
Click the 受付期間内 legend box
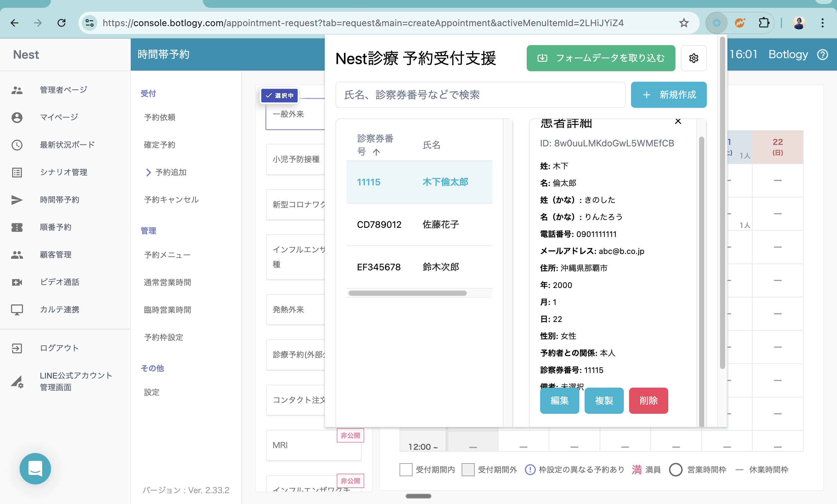(406, 469)
